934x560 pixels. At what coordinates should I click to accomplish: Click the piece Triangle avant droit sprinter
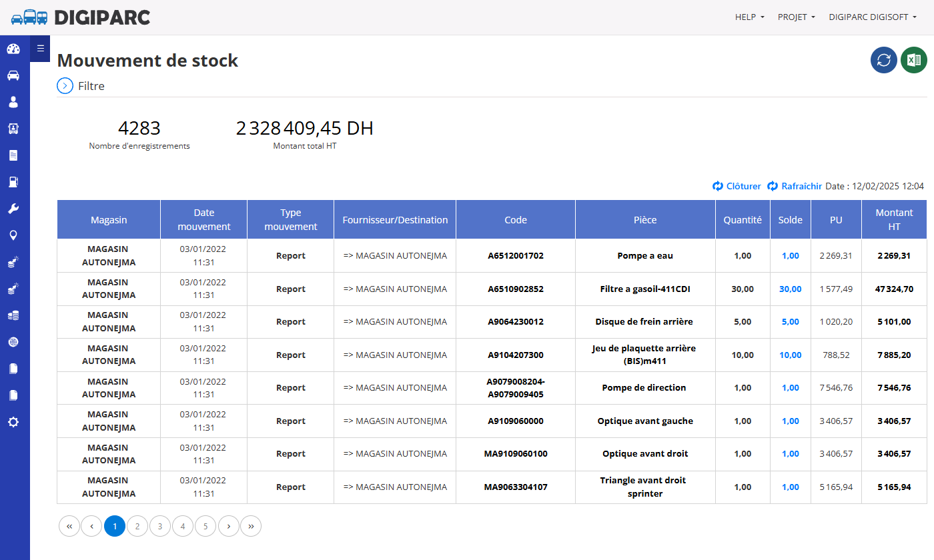[x=643, y=487]
